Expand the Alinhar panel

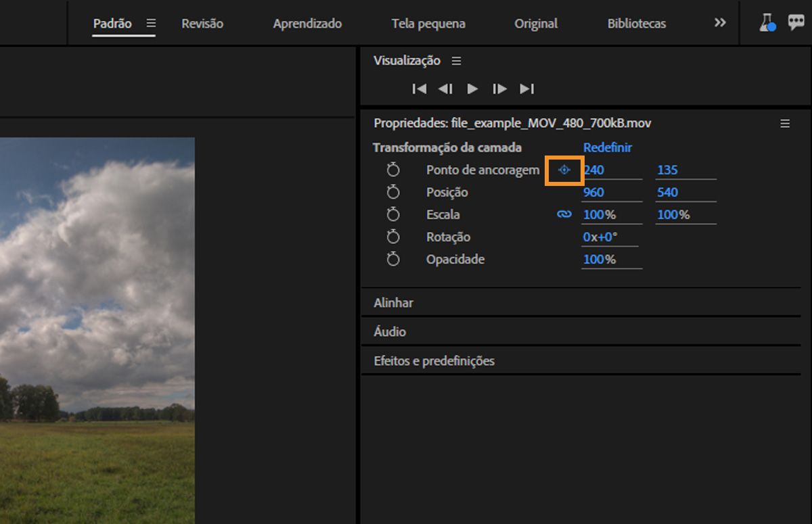coord(581,303)
